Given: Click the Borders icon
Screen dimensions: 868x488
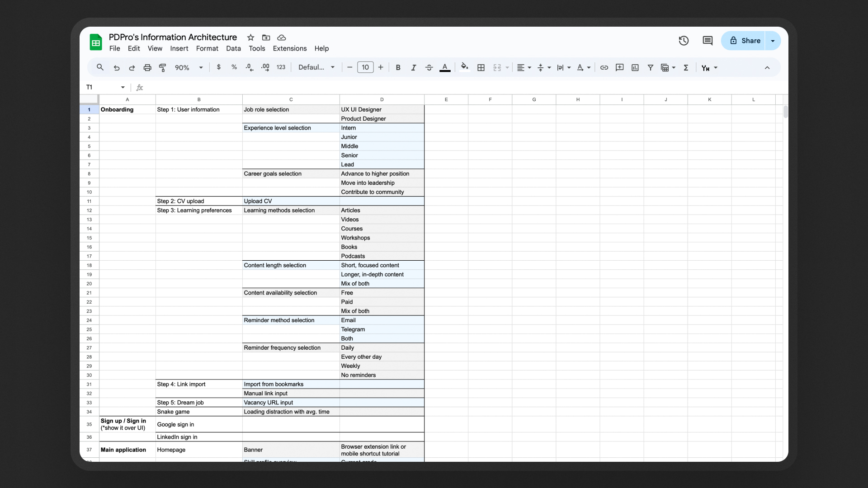Looking at the screenshot, I should click(x=481, y=68).
